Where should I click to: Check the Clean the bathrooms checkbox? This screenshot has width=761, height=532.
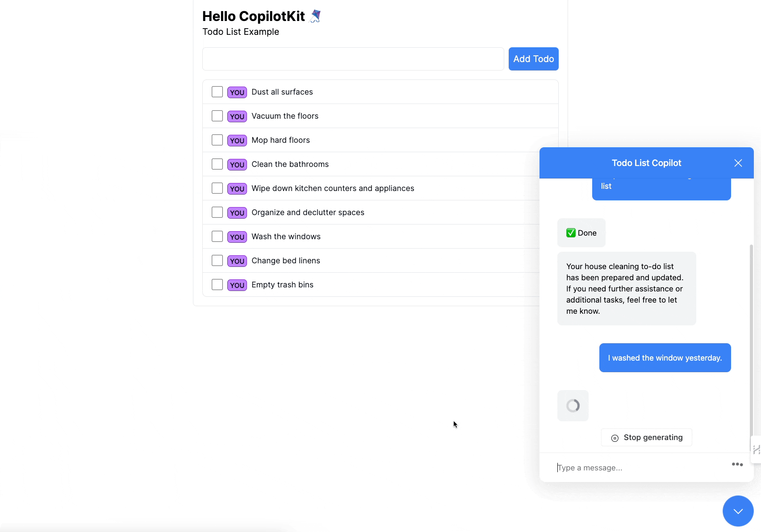point(217,164)
